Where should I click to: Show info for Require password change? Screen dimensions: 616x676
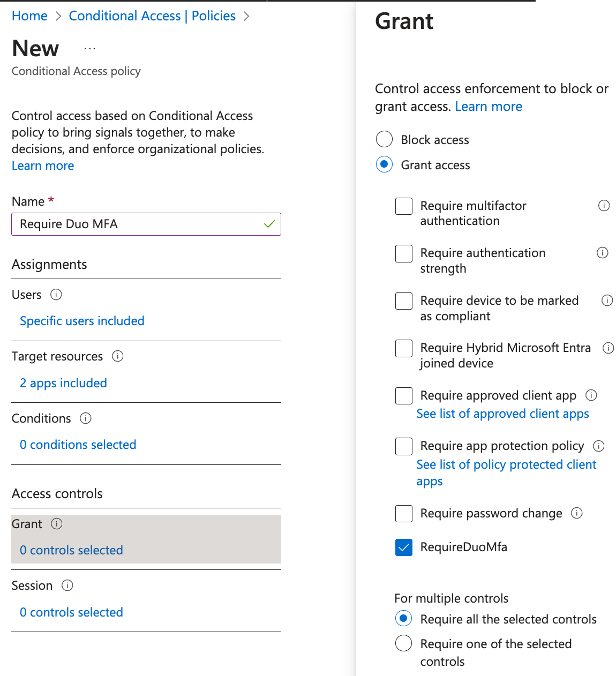577,513
